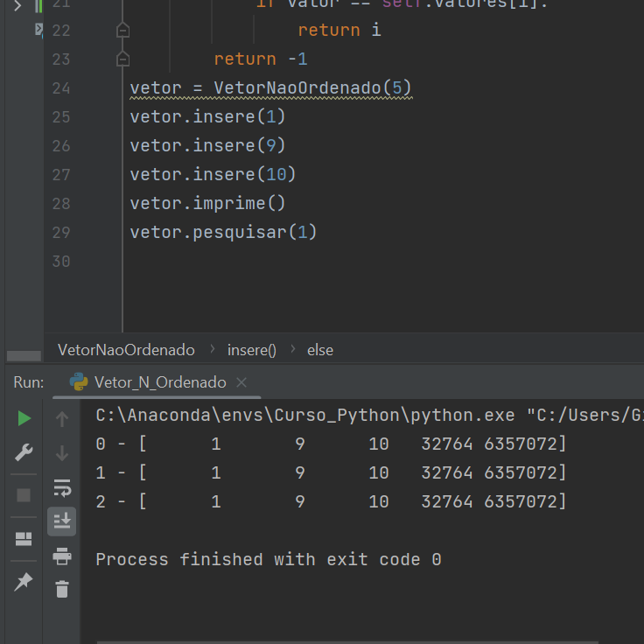Open run configuration wrench icon
644x644 pixels.
(24, 452)
